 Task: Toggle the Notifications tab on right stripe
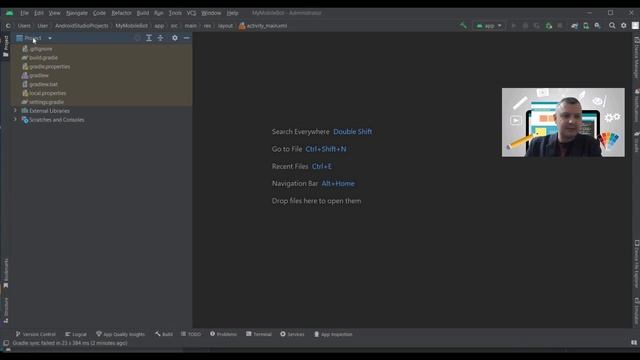coord(636,105)
